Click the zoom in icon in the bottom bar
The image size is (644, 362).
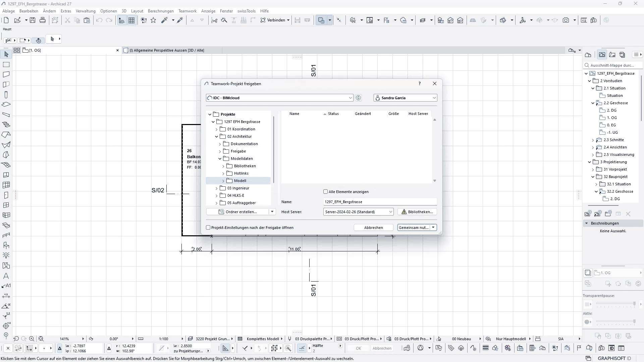[32, 339]
